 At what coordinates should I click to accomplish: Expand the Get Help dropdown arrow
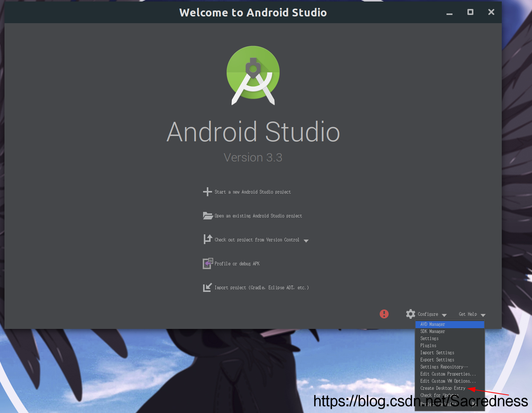483,315
